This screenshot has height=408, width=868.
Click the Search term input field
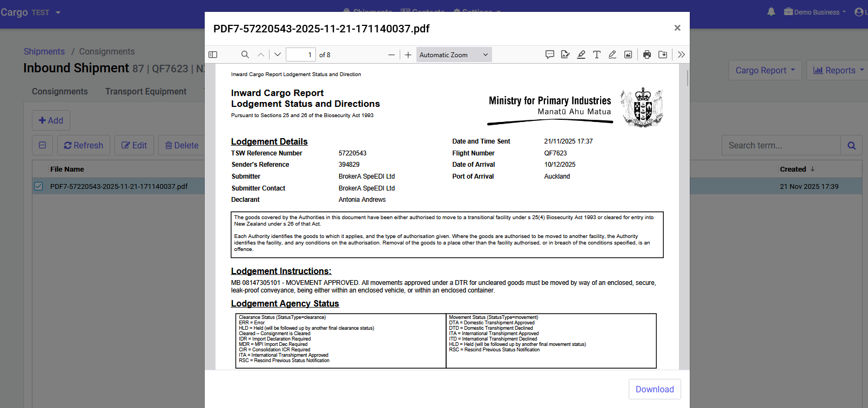(x=781, y=145)
